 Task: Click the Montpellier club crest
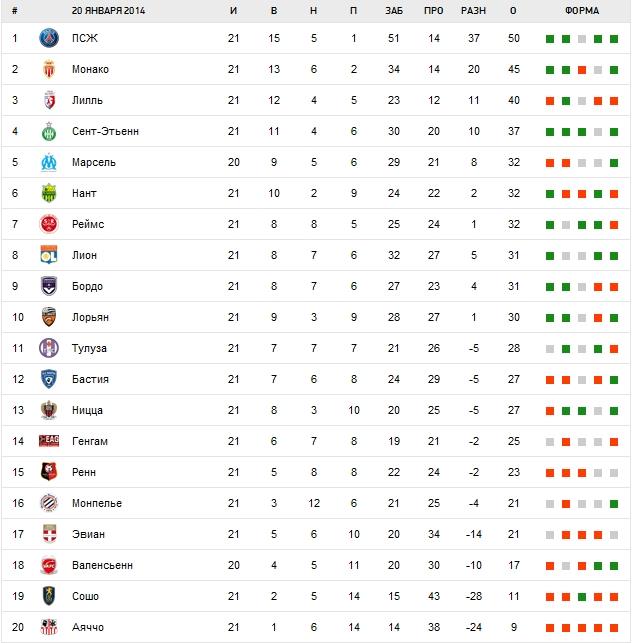pyautogui.click(x=48, y=503)
